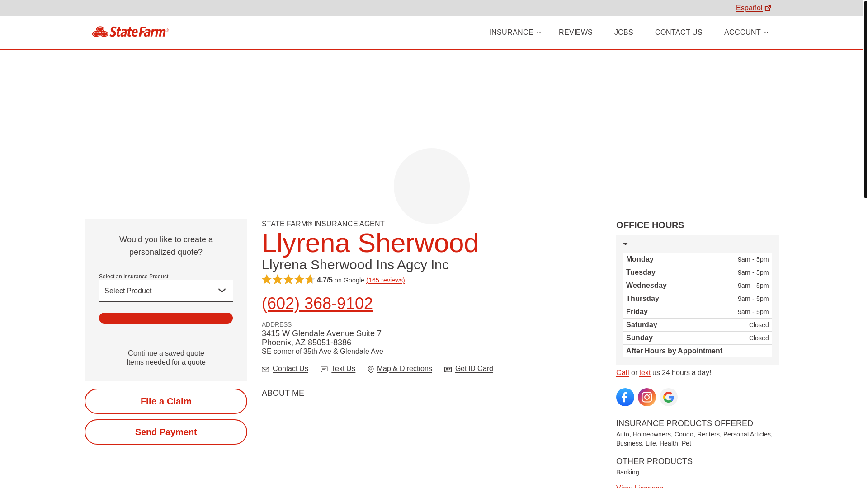Click the Contact Us link

click(x=290, y=369)
